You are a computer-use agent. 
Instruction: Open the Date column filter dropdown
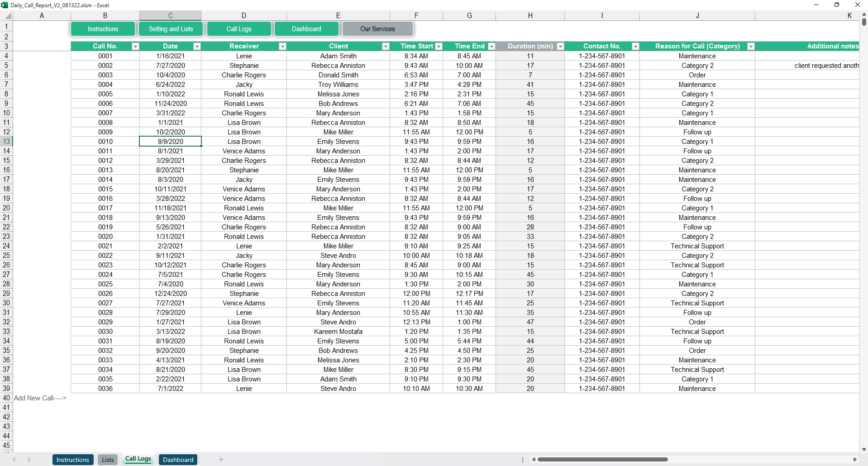[x=196, y=46]
